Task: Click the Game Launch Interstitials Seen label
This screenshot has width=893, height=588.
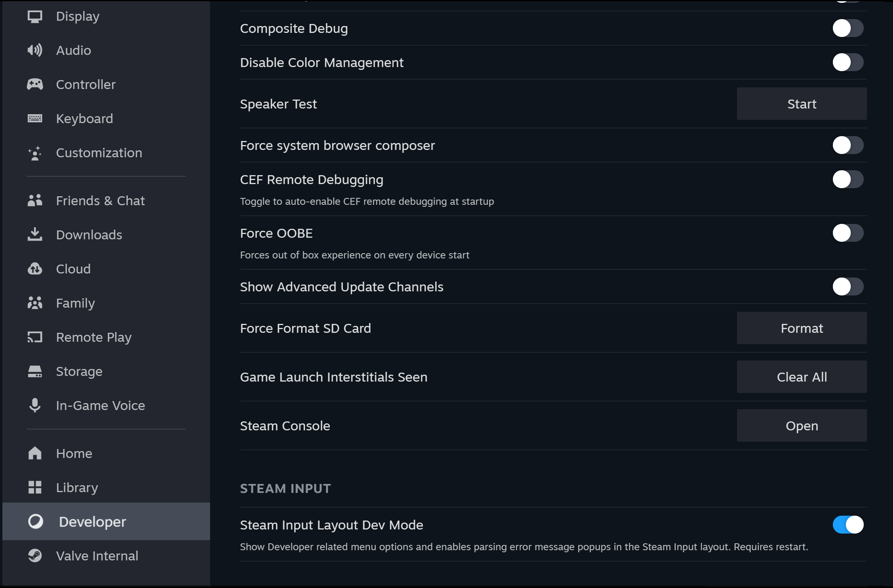Action: click(x=334, y=377)
